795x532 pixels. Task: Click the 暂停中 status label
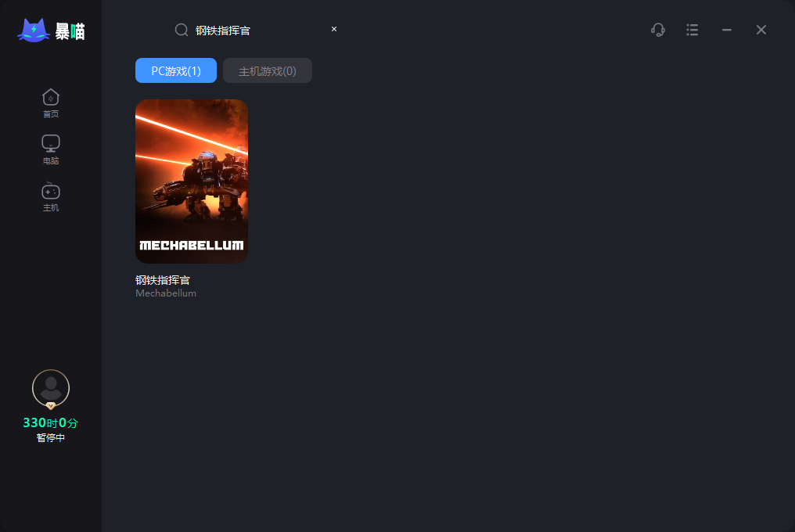coord(51,437)
